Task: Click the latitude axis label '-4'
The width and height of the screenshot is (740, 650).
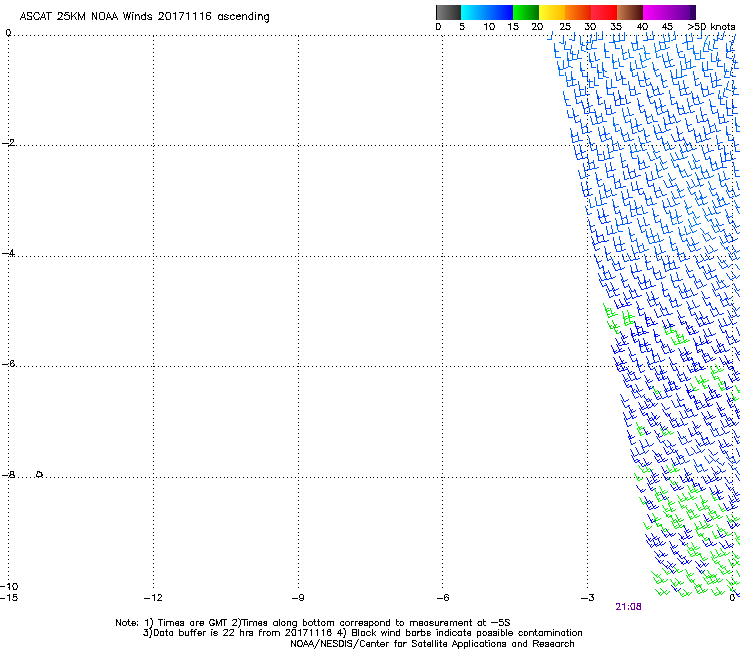Action: pos(8,253)
